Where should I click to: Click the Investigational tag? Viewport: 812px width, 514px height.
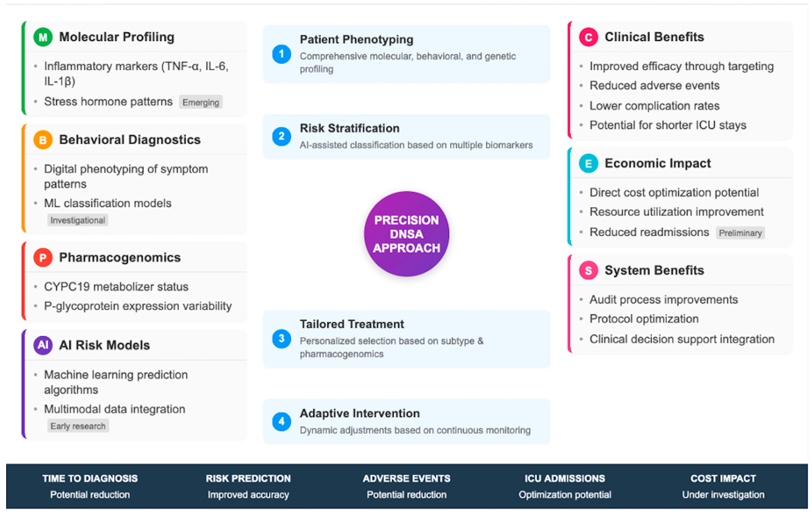click(78, 220)
